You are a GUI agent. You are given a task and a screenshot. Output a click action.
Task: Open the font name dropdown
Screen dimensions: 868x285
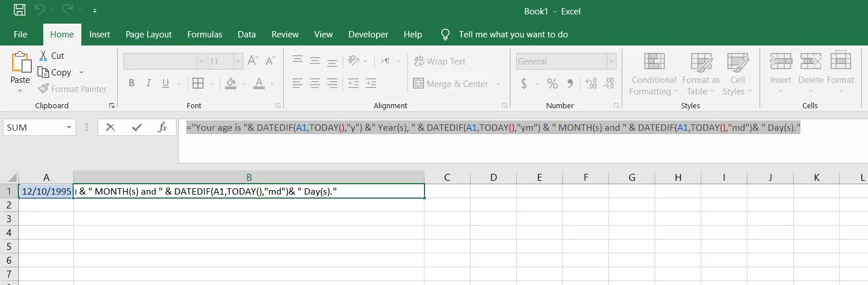point(201,62)
